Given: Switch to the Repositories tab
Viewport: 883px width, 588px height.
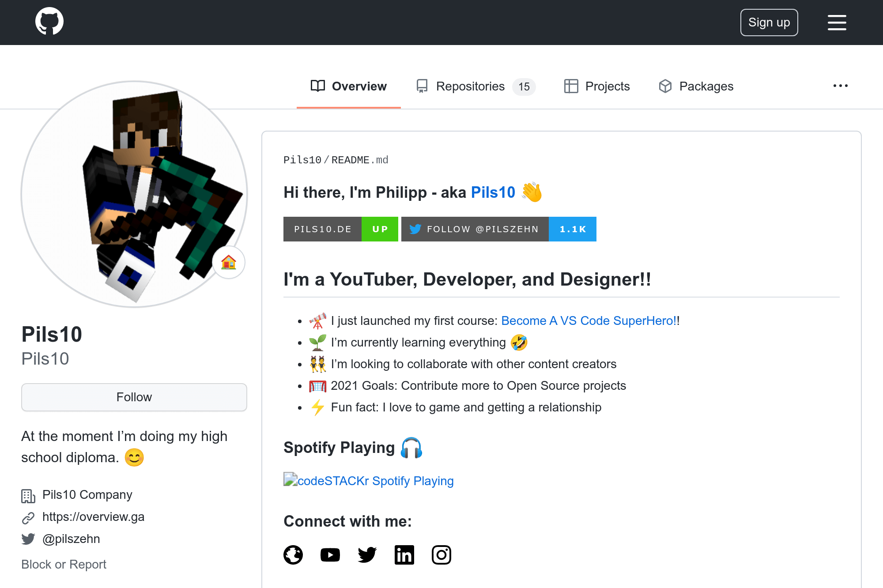Looking at the screenshot, I should pyautogui.click(x=475, y=87).
